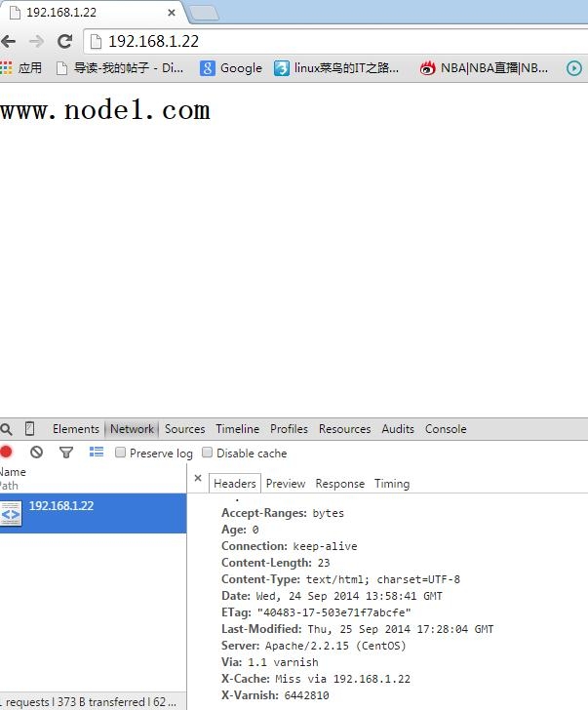This screenshot has width=588, height=710.
Task: Click the X-Varnish header line
Action: (275, 695)
